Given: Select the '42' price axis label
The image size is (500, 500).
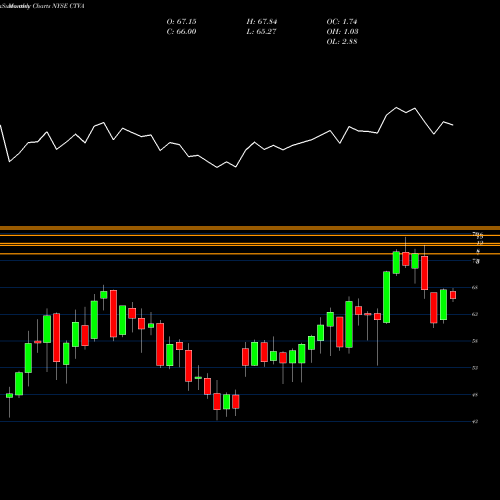Looking at the screenshot, I should (x=475, y=421).
